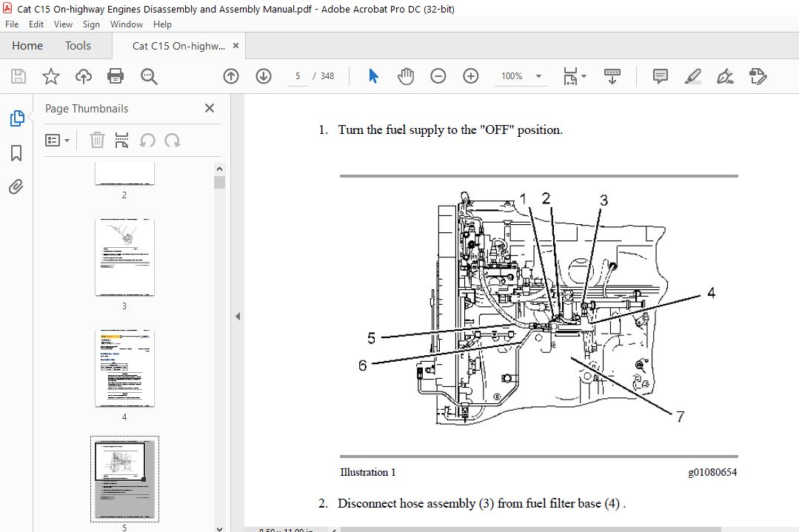Click the page number input field
Image resolution: width=799 pixels, height=532 pixels.
click(x=298, y=76)
